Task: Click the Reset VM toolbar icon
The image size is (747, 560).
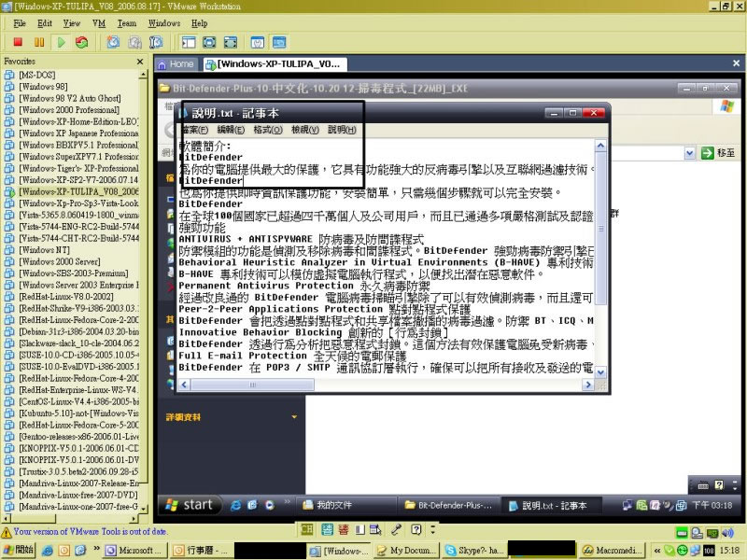Action: [x=82, y=42]
